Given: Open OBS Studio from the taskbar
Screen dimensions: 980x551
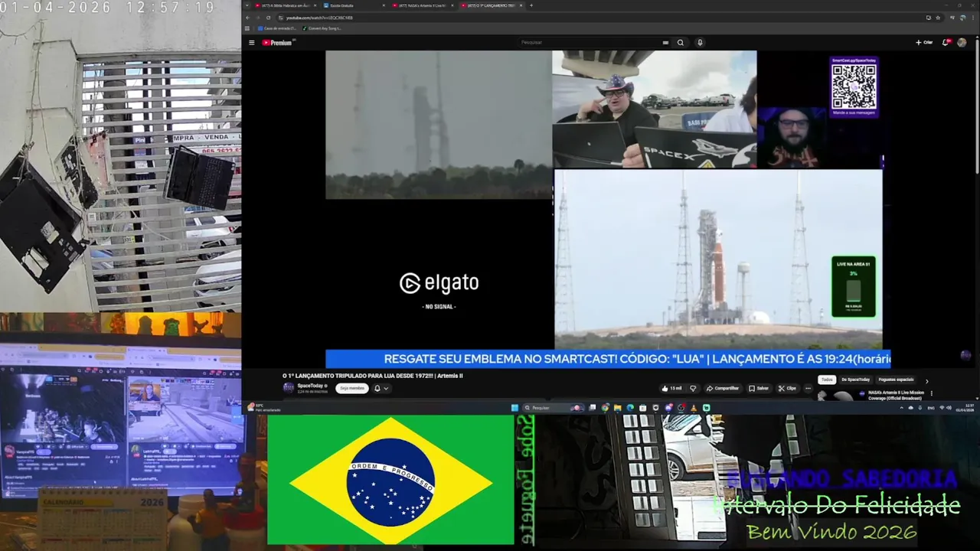Looking at the screenshot, I should (x=681, y=408).
